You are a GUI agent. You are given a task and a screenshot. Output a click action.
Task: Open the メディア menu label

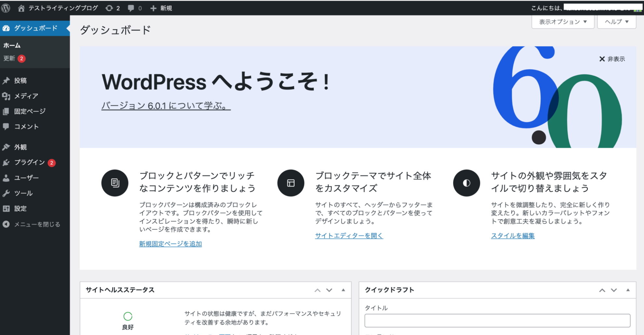point(26,96)
